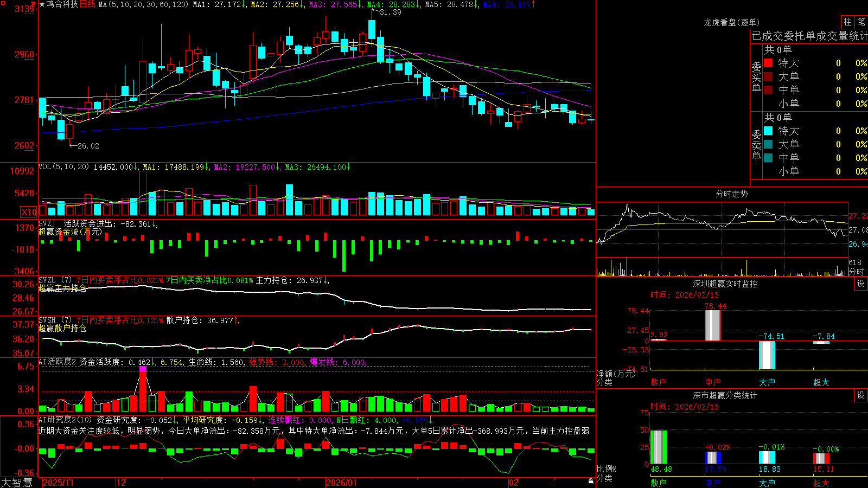868x488 pixels.
Task: Click the VOL(5,10,20) indicator label
Action: tap(63, 167)
